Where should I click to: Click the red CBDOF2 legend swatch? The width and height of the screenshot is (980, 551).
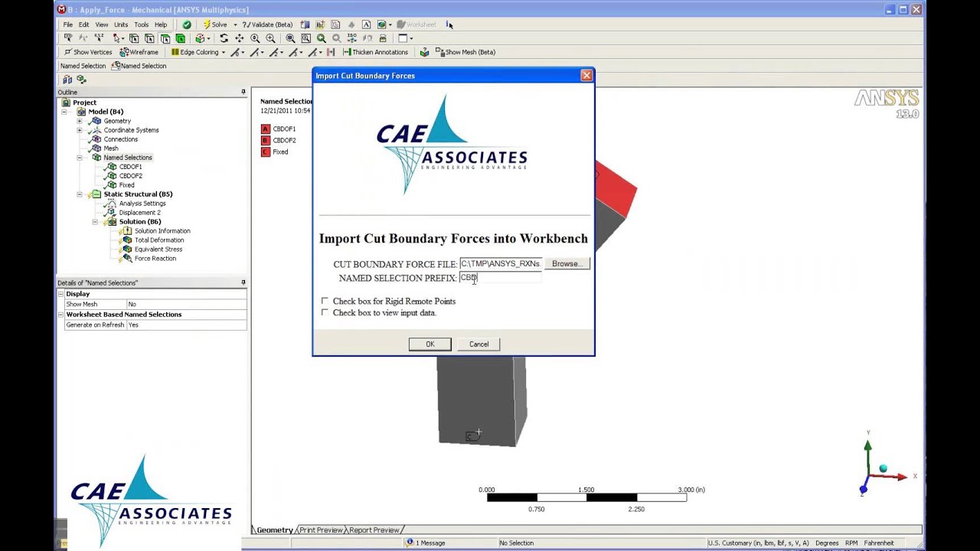tap(266, 141)
